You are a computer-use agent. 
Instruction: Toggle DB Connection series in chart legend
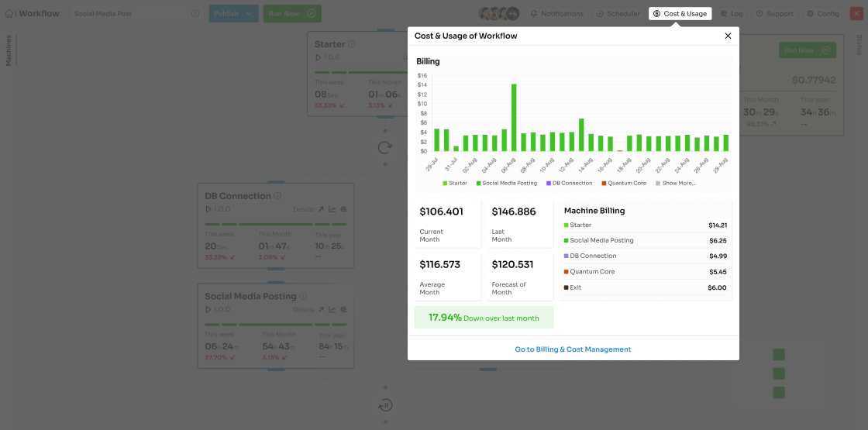[570, 184]
